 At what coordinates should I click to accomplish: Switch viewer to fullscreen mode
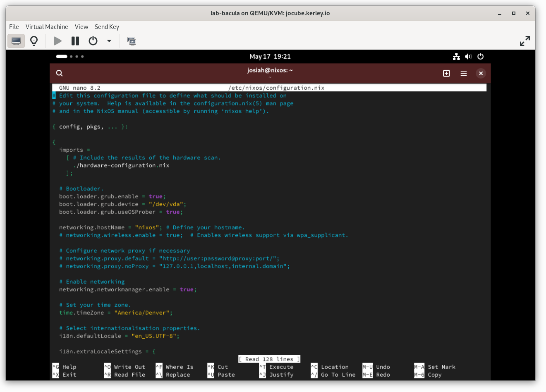524,41
